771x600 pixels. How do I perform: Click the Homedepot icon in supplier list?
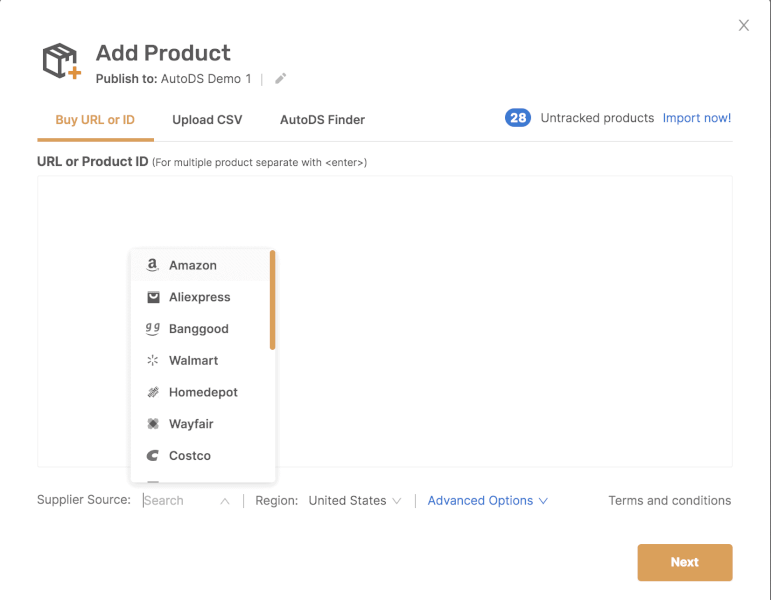pyautogui.click(x=153, y=392)
